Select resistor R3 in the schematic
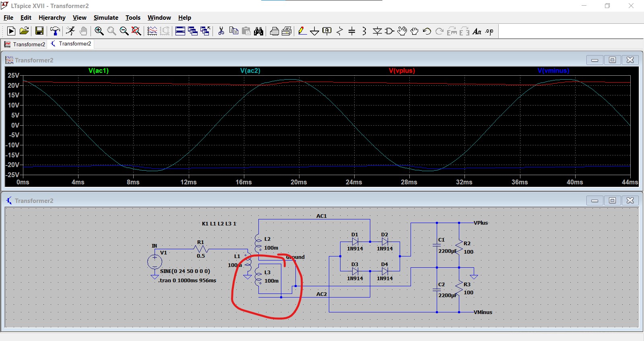644x341 pixels. (x=459, y=288)
